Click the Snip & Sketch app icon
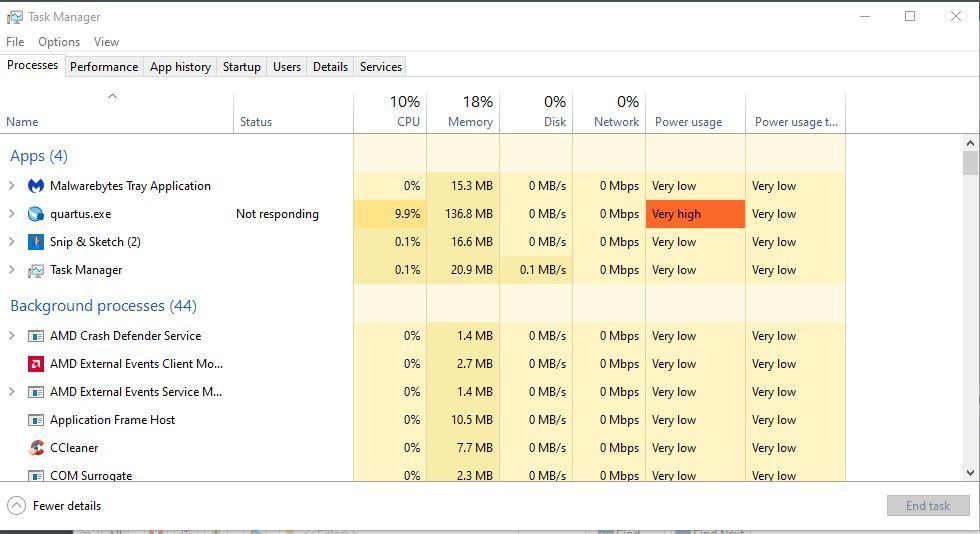 click(36, 242)
